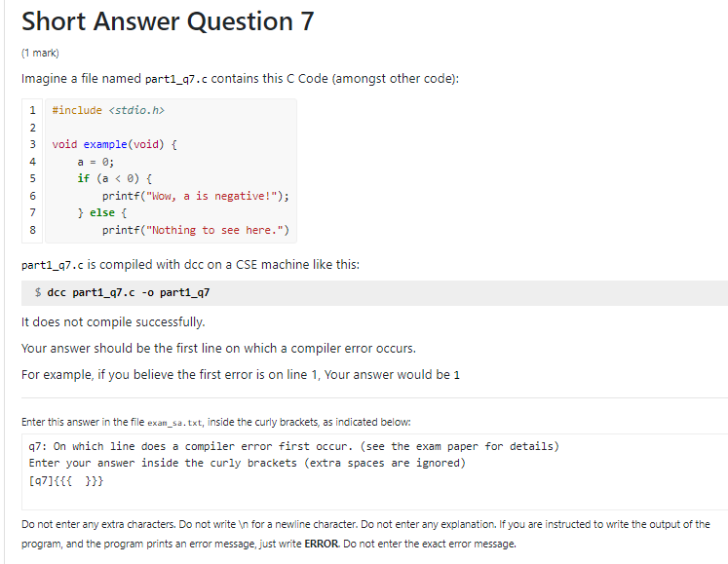Click the q7 prompt line in answer box
Image resolution: width=728 pixels, height=564 pixels.
click(294, 446)
